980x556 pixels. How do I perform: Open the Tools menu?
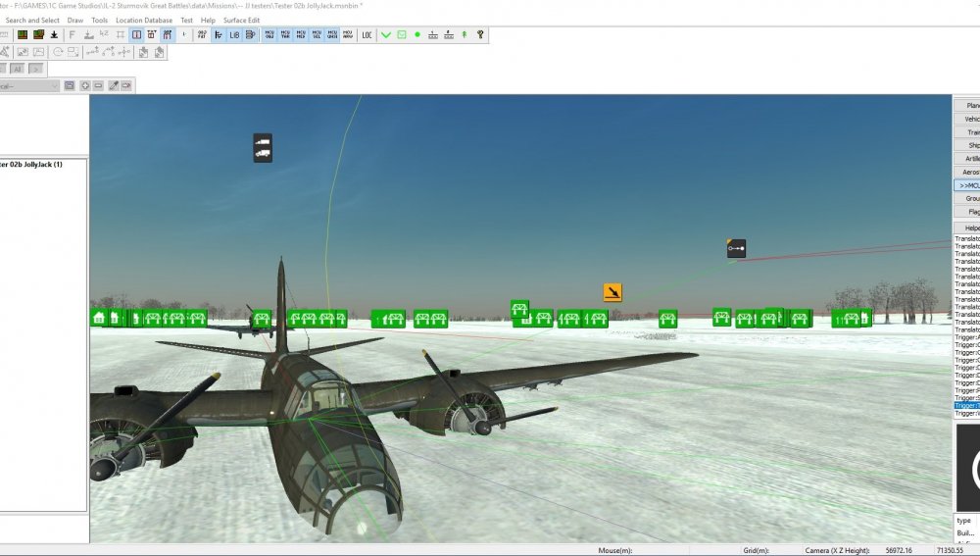(99, 20)
